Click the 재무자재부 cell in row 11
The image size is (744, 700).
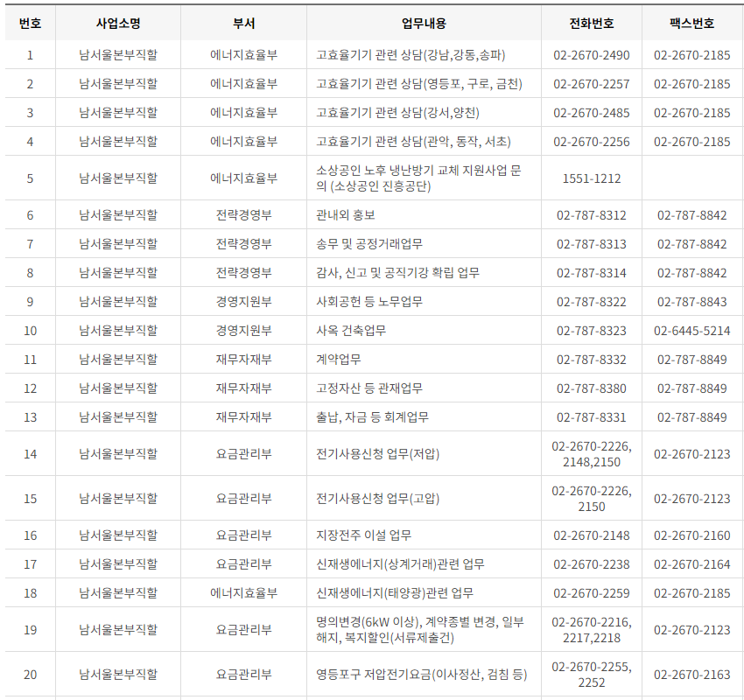pos(242,359)
